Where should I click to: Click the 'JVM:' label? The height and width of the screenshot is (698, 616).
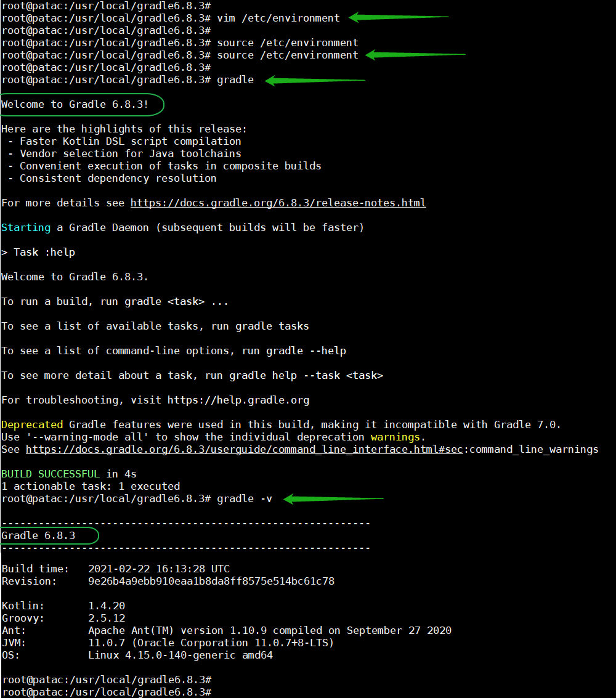(14, 643)
